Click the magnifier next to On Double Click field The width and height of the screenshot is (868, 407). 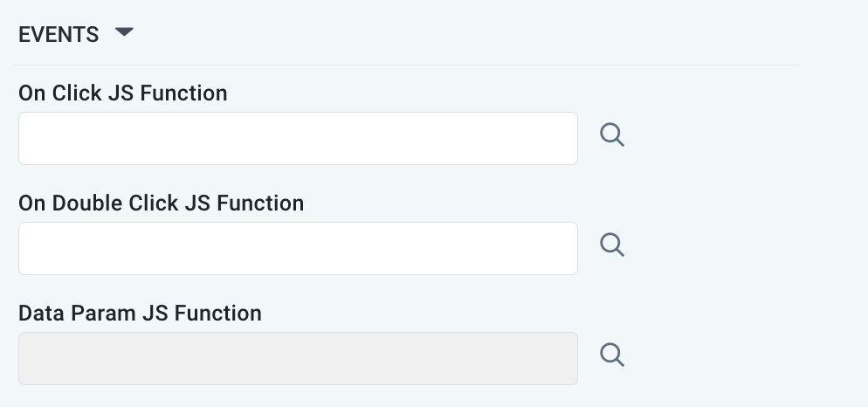point(612,245)
